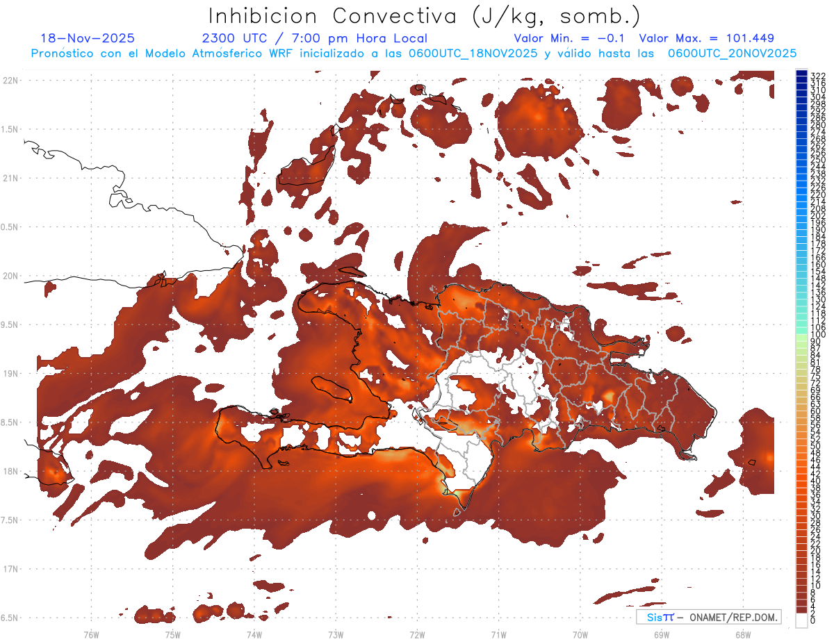The image size is (834, 644).
Task: Click the date label '18-Nov-2025'
Action: tap(88, 38)
